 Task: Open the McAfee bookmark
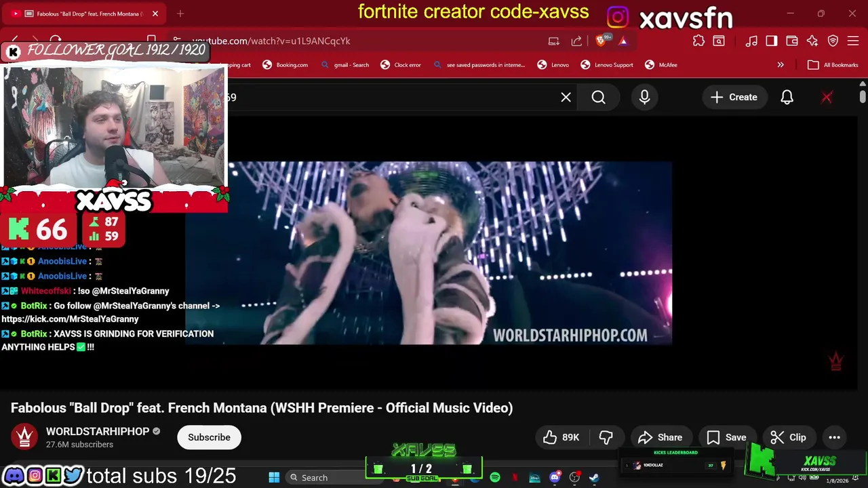(x=661, y=65)
